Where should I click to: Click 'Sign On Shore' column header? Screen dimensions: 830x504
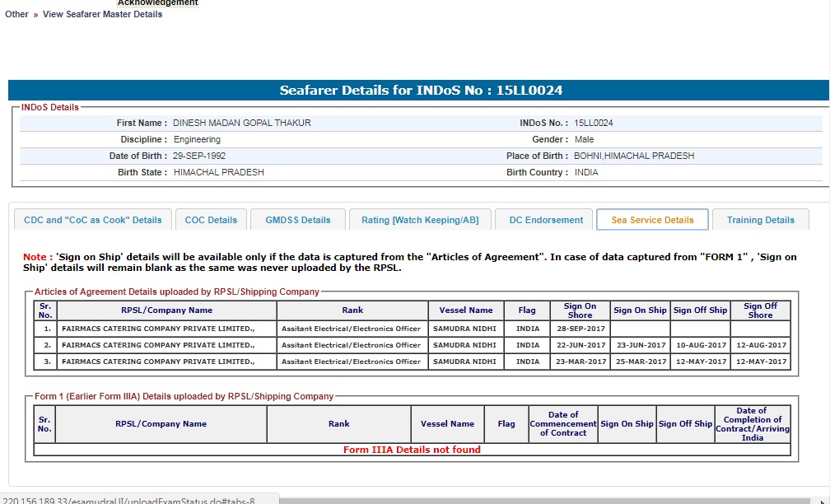[580, 310]
